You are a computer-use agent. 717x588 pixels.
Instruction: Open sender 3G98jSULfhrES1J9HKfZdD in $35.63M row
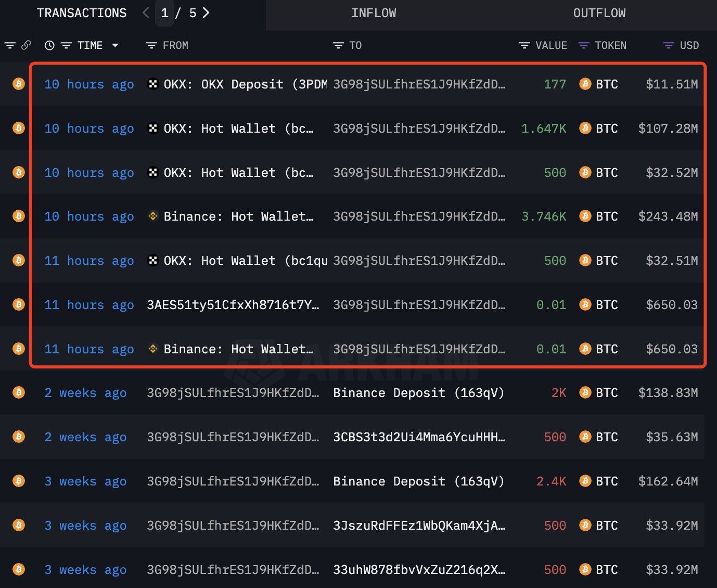pos(233,437)
